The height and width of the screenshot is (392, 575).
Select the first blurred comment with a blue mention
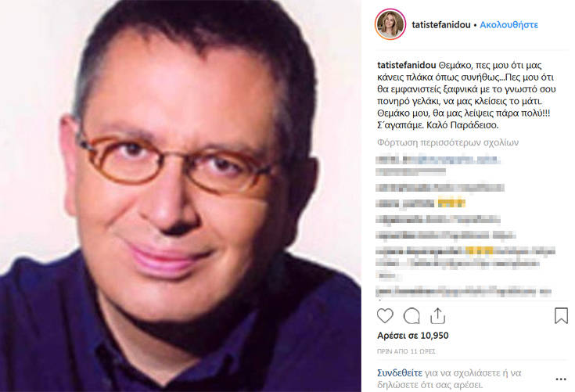pos(437,166)
